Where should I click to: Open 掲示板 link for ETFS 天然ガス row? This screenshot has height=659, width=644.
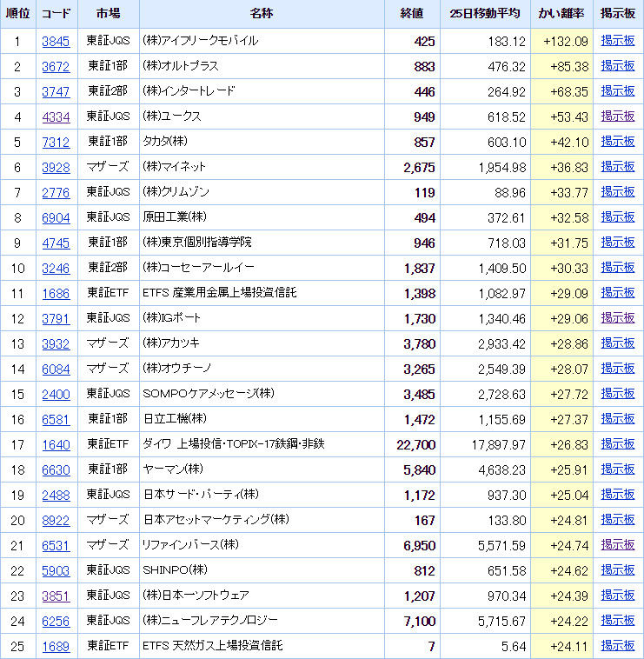(x=618, y=646)
